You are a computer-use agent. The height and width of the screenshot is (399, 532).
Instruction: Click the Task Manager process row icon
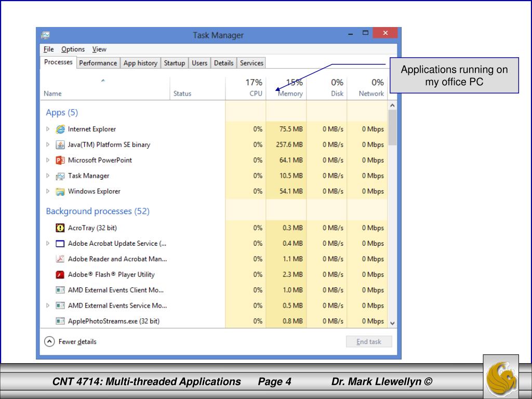[x=60, y=176]
